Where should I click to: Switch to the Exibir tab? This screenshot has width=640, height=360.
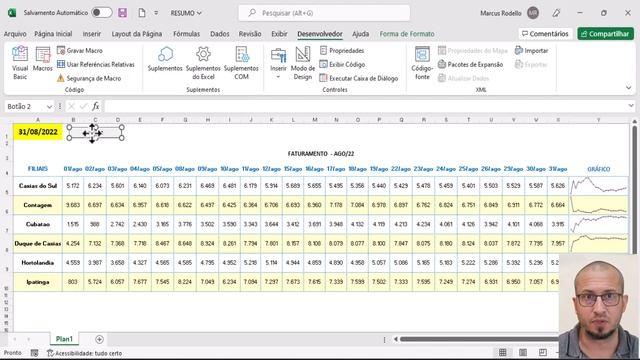tap(279, 34)
